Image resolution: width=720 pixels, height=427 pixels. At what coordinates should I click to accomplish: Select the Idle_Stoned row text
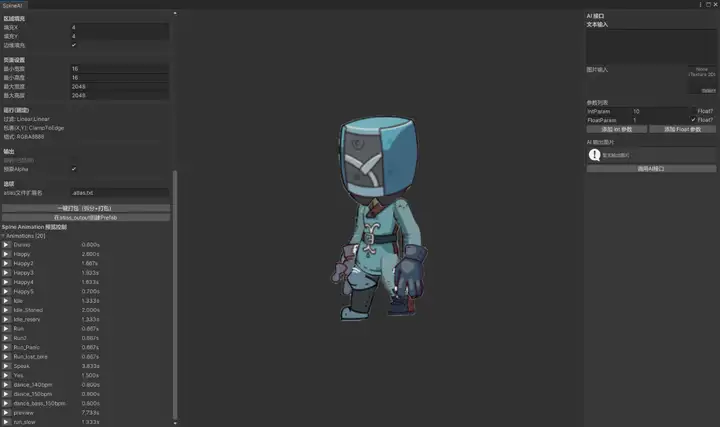(28, 310)
